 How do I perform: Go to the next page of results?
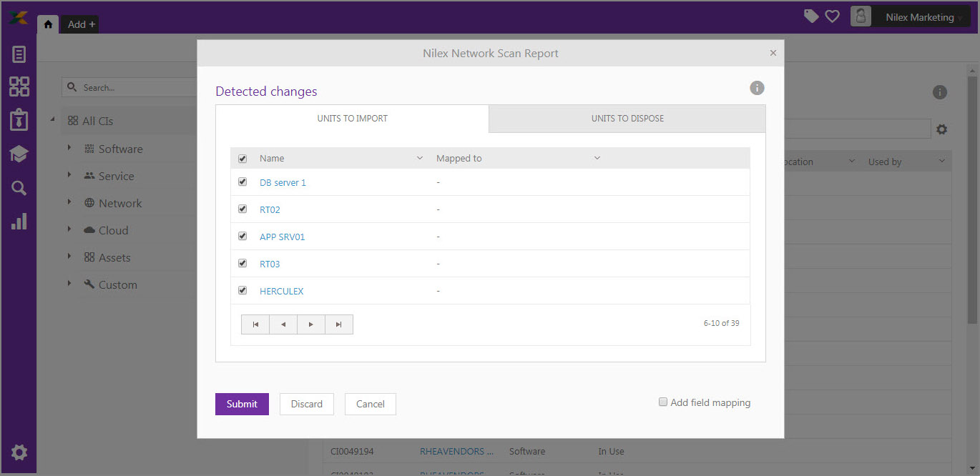(311, 324)
